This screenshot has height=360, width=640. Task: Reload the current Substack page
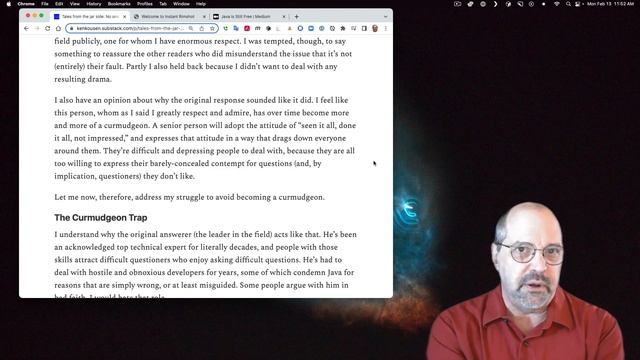click(x=47, y=29)
